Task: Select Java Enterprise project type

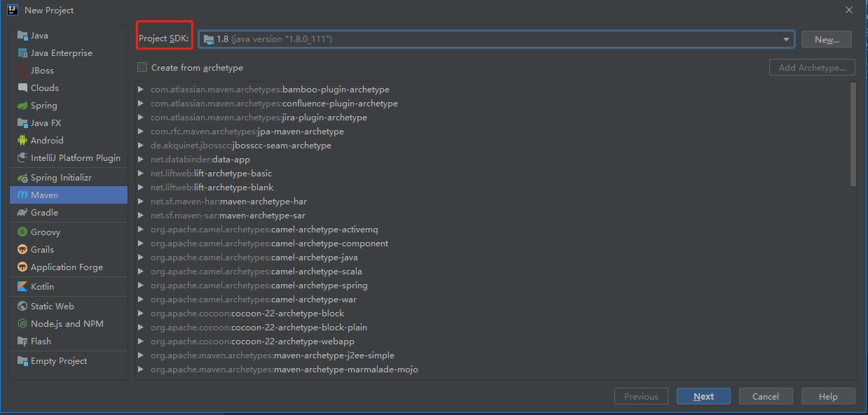Action: [x=61, y=53]
